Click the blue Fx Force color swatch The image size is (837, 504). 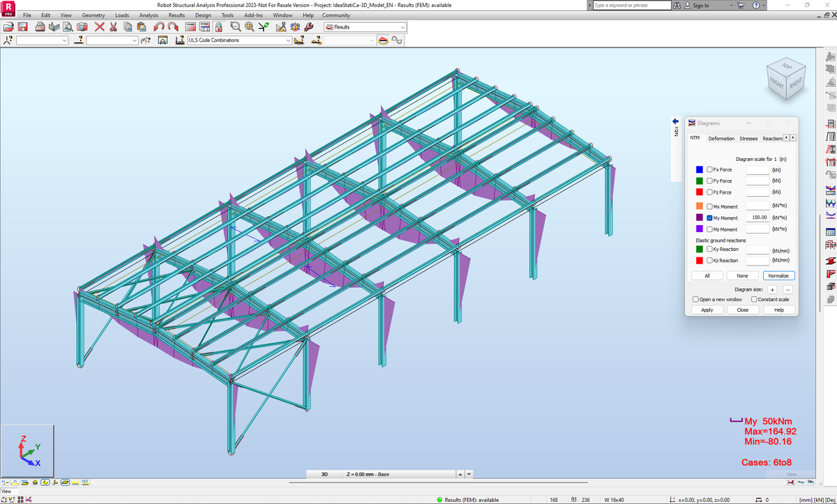click(697, 169)
